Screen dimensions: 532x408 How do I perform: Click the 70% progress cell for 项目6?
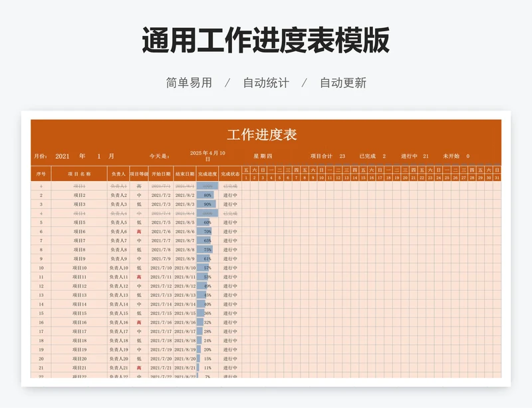pyautogui.click(x=207, y=232)
